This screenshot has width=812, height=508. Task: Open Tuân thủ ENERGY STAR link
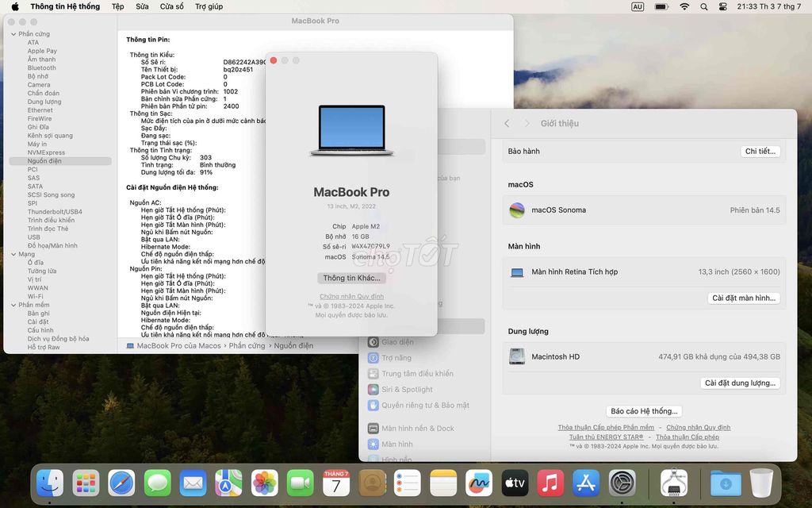[x=606, y=437]
